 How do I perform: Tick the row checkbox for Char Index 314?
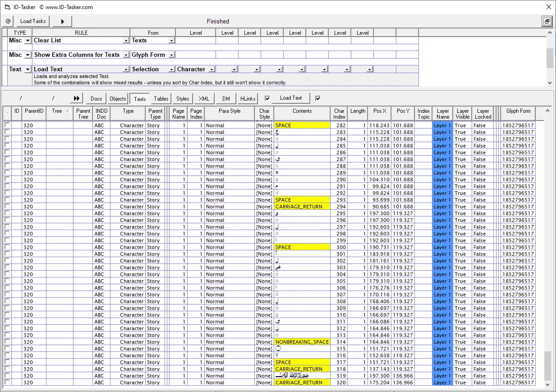(7, 341)
